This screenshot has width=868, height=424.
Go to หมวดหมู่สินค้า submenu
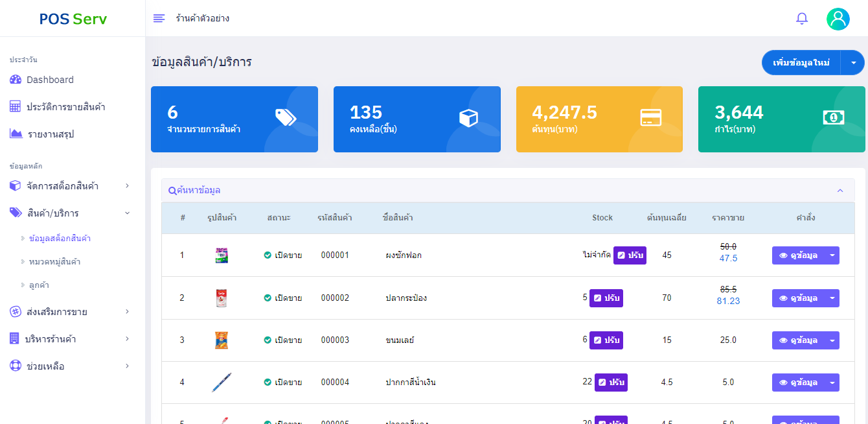pos(55,262)
